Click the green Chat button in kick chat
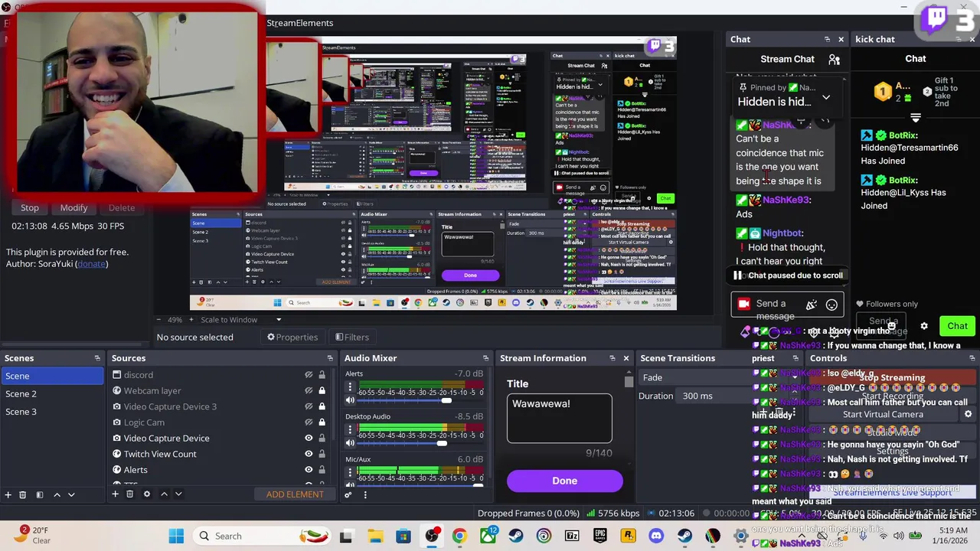Viewport: 980px width, 551px height. pos(957,326)
